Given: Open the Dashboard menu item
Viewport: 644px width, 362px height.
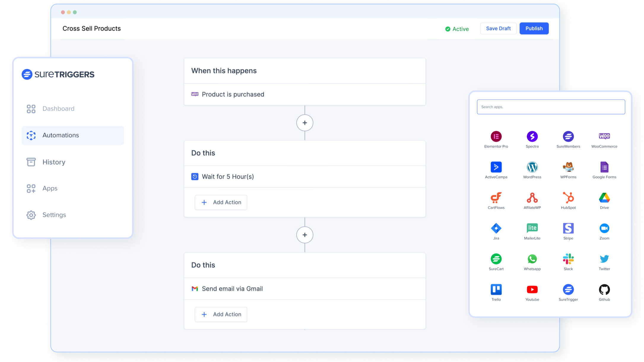Looking at the screenshot, I should (58, 109).
